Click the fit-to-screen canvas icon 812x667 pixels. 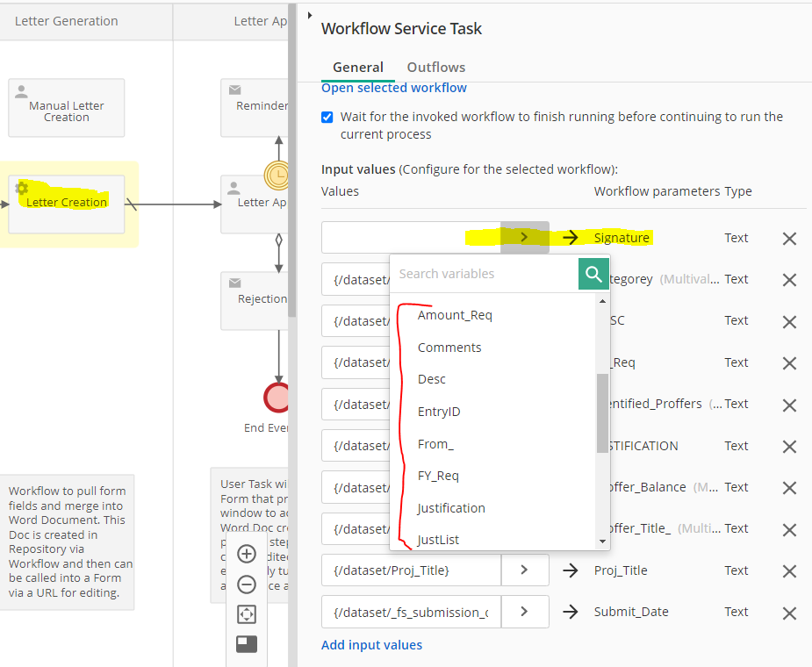(247, 614)
